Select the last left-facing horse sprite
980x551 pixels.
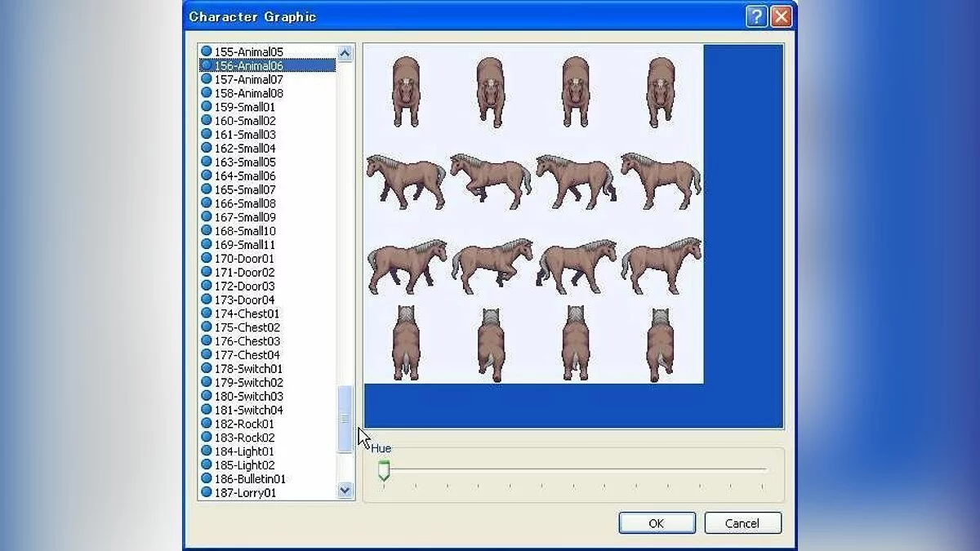[x=661, y=180]
